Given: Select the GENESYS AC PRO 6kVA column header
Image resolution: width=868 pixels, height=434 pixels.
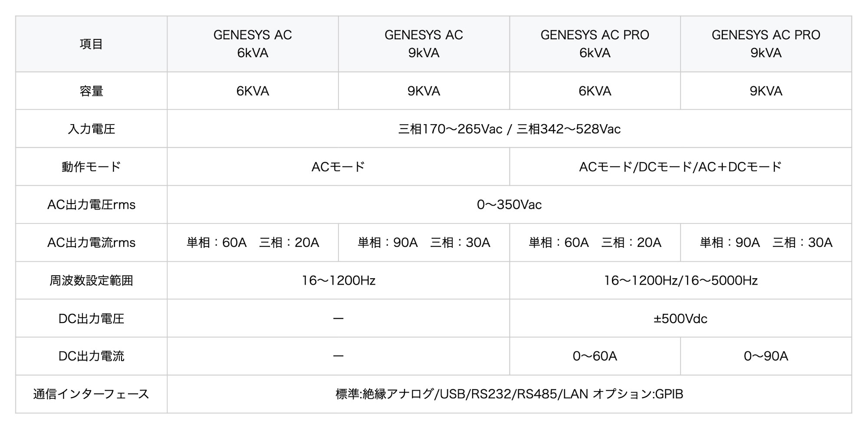Looking at the screenshot, I should pos(595,44).
